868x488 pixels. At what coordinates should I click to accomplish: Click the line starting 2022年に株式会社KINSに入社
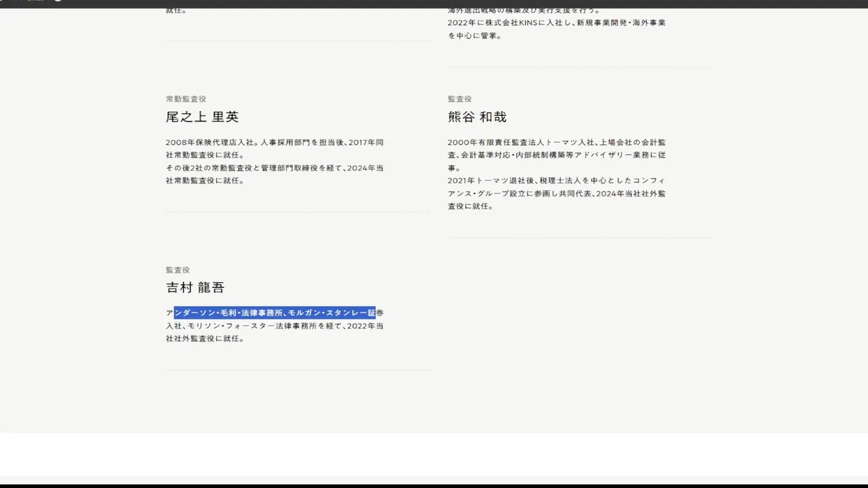click(557, 22)
